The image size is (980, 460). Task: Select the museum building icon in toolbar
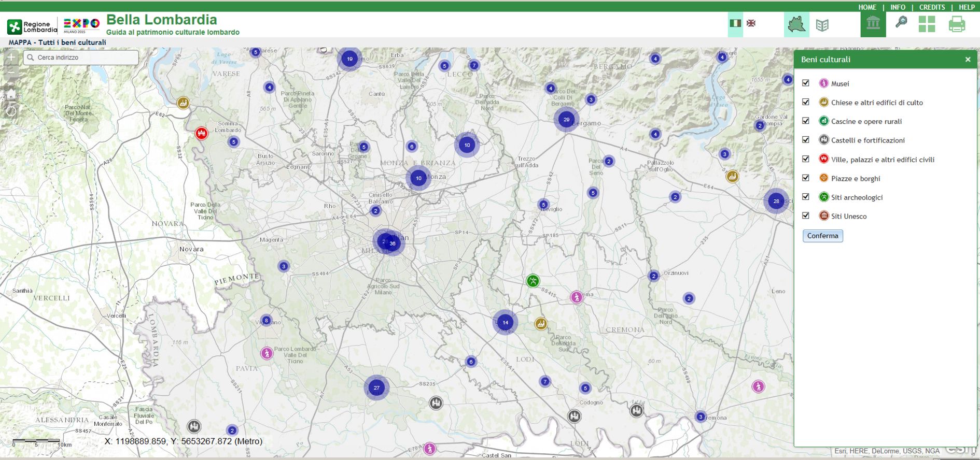coord(873,24)
